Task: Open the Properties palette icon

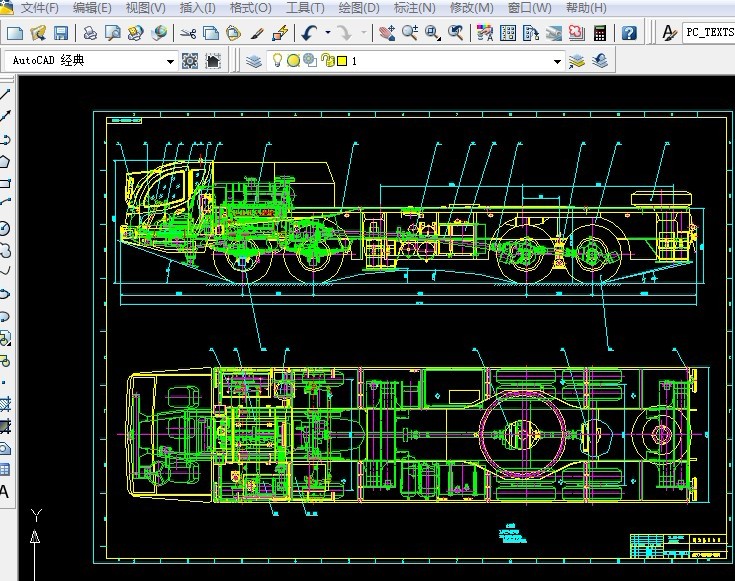Action: coord(485,33)
